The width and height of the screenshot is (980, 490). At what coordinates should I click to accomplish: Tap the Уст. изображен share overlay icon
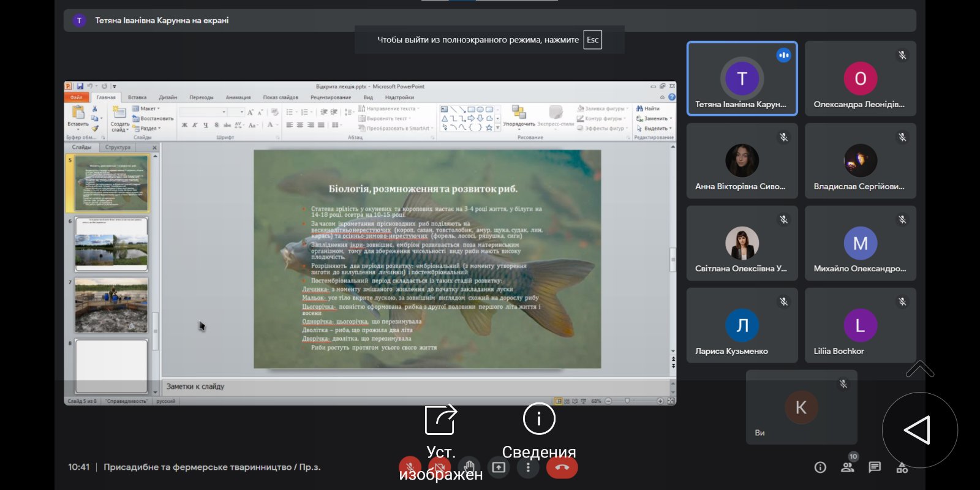click(441, 420)
